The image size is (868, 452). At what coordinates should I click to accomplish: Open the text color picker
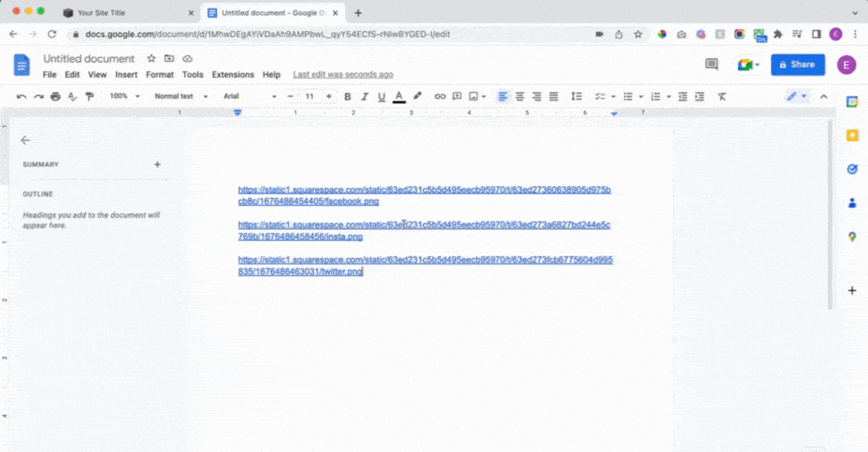click(399, 97)
